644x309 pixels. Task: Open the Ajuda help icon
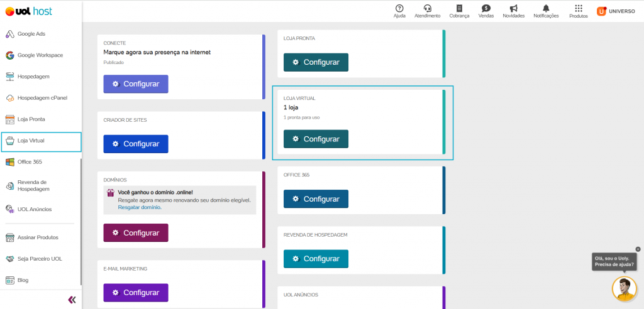pos(399,8)
